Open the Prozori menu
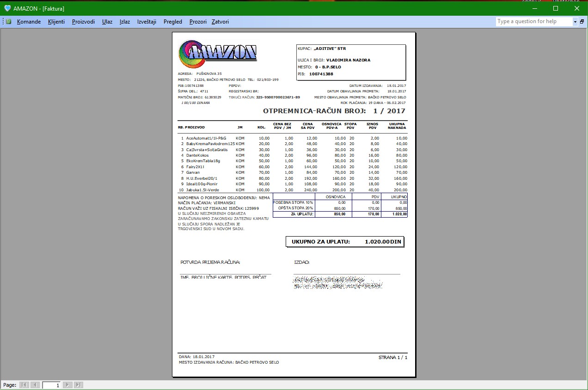The image size is (588, 390). pyautogui.click(x=198, y=22)
